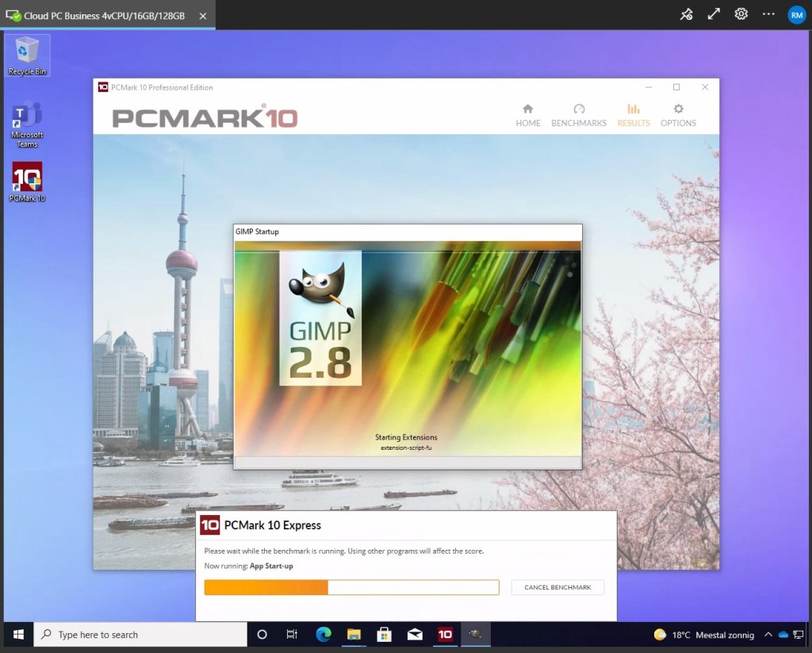
Task: Click the network tray icon
Action: pos(798,635)
